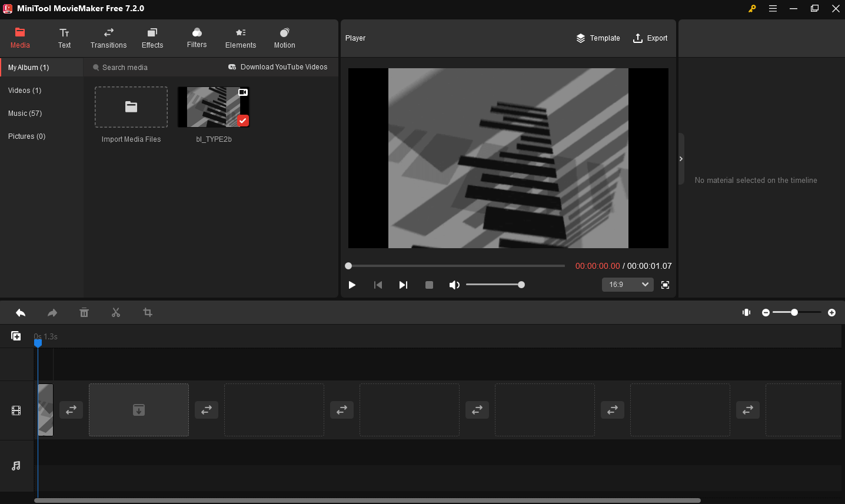Open the Text tab
This screenshot has height=504, width=845.
tap(64, 38)
